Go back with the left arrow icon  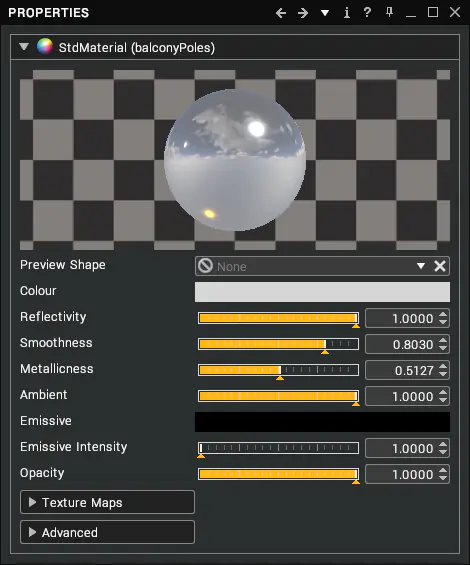point(281,13)
